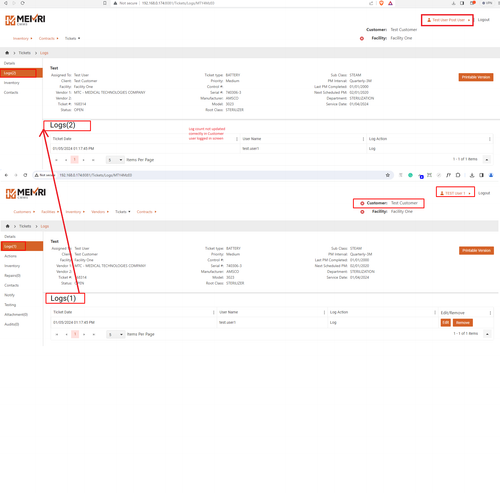500x493 pixels.
Task: Click collapse arrow right of Logs(1) pager
Action: point(487,334)
